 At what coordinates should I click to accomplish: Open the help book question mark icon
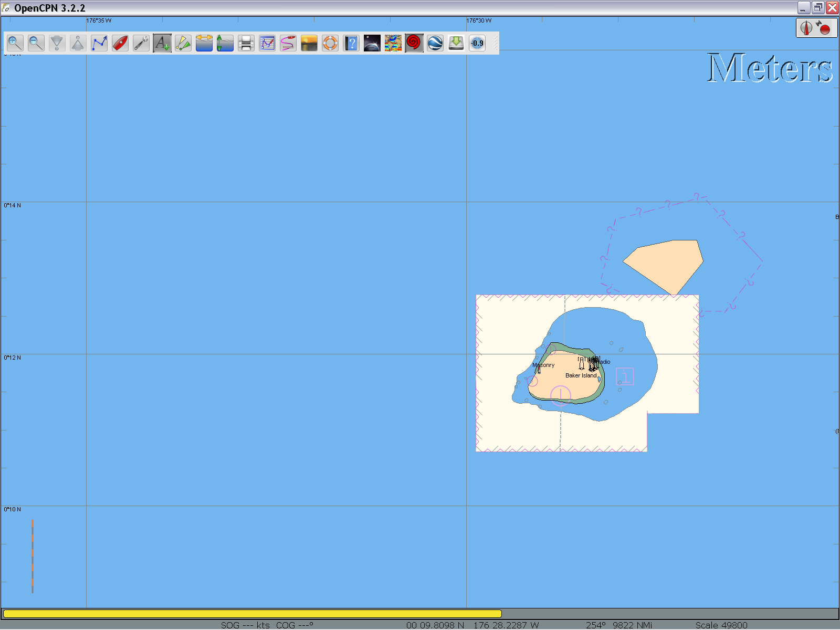point(351,43)
